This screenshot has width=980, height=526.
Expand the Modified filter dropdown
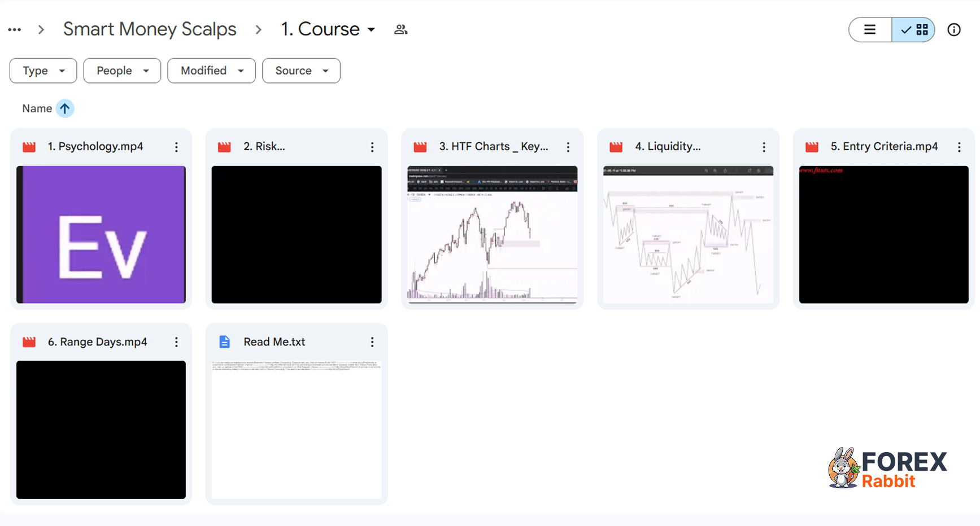tap(211, 71)
